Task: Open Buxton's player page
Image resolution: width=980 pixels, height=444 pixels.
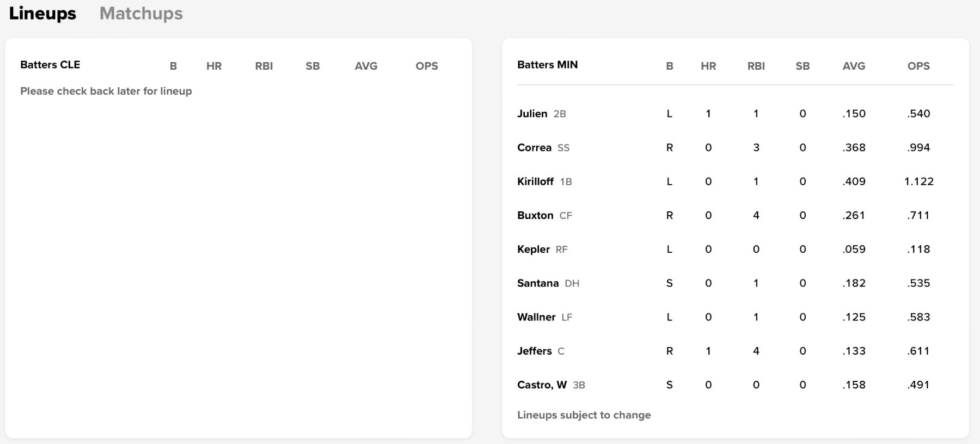Action: tap(535, 215)
